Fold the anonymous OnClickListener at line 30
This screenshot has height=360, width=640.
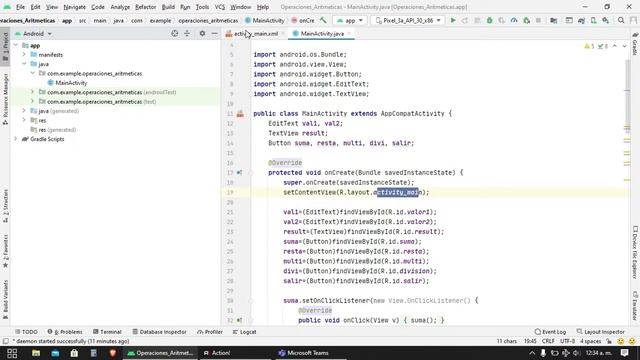pyautogui.click(x=251, y=301)
